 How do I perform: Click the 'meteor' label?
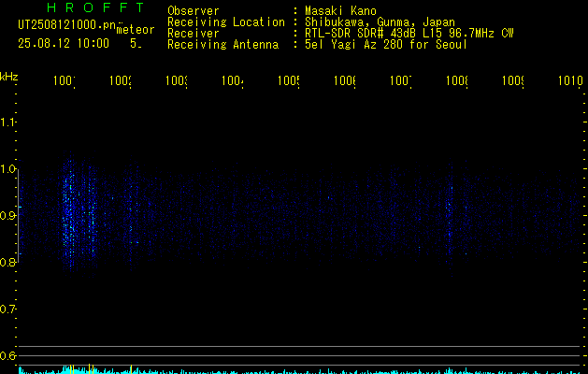coord(136,30)
